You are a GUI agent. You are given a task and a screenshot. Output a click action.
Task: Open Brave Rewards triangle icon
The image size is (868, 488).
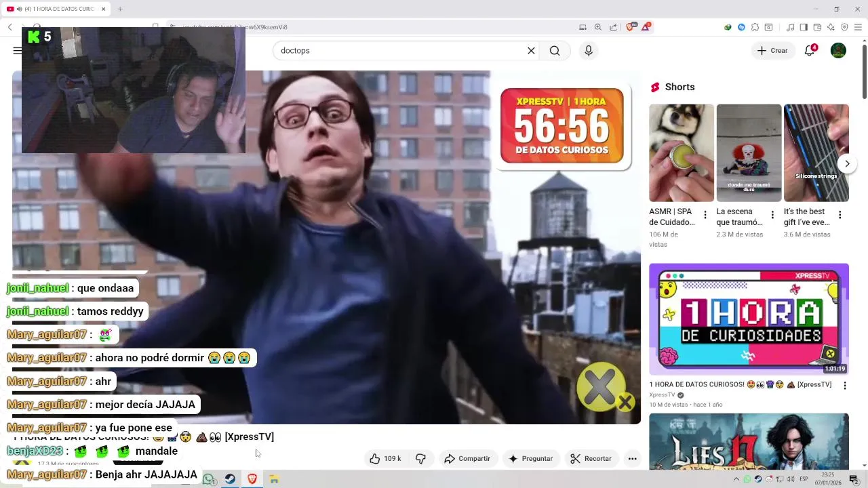click(x=647, y=27)
